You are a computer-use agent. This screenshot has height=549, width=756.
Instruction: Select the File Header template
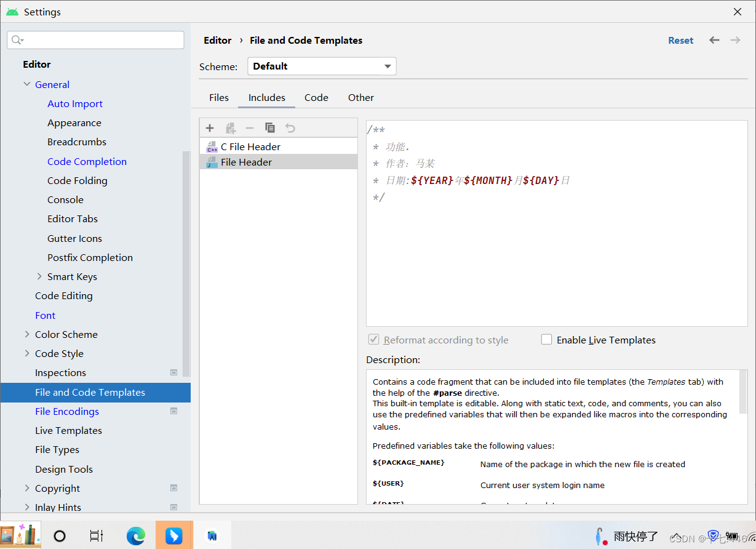245,162
